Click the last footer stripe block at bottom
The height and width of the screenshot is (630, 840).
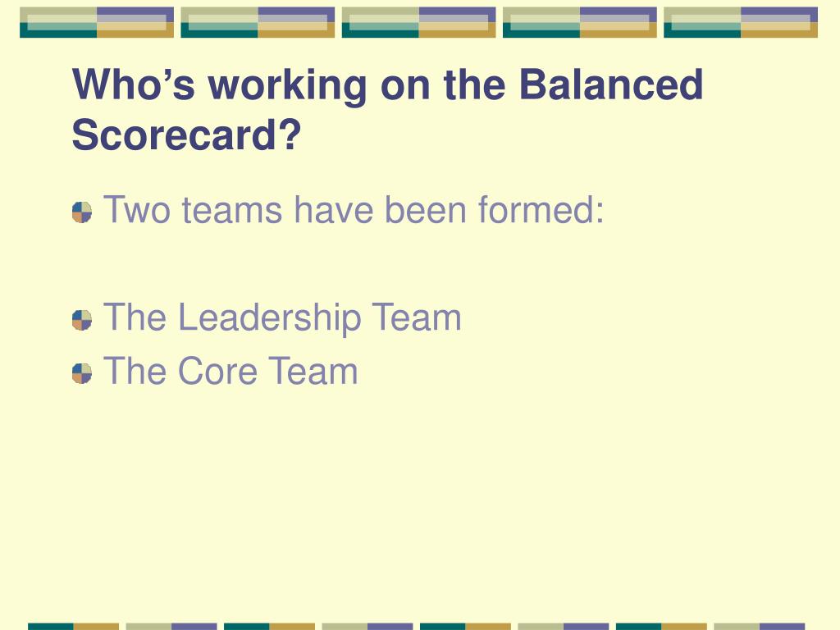click(760, 626)
